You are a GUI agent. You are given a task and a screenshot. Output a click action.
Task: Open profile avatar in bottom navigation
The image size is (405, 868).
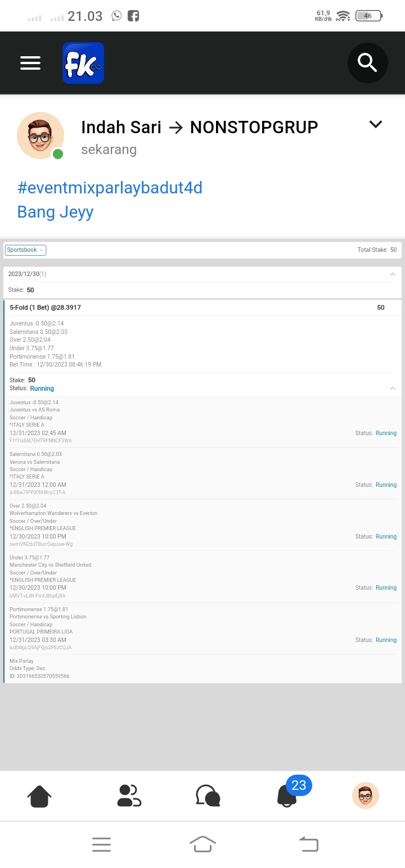[x=366, y=796]
